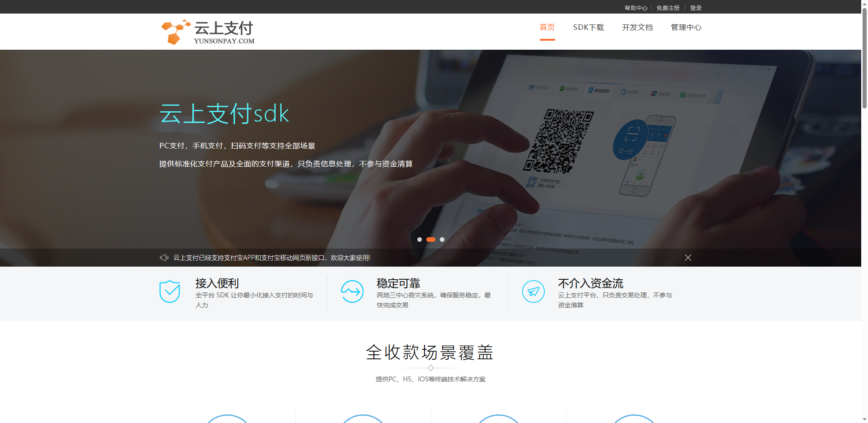Click the 云上支付 YUNSONPAY logo
The width and height of the screenshot is (868, 423).
point(208,32)
